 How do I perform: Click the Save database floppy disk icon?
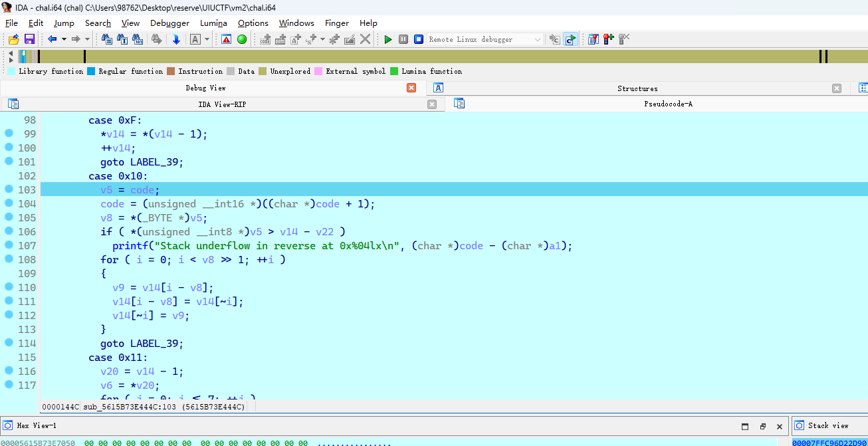[x=29, y=39]
